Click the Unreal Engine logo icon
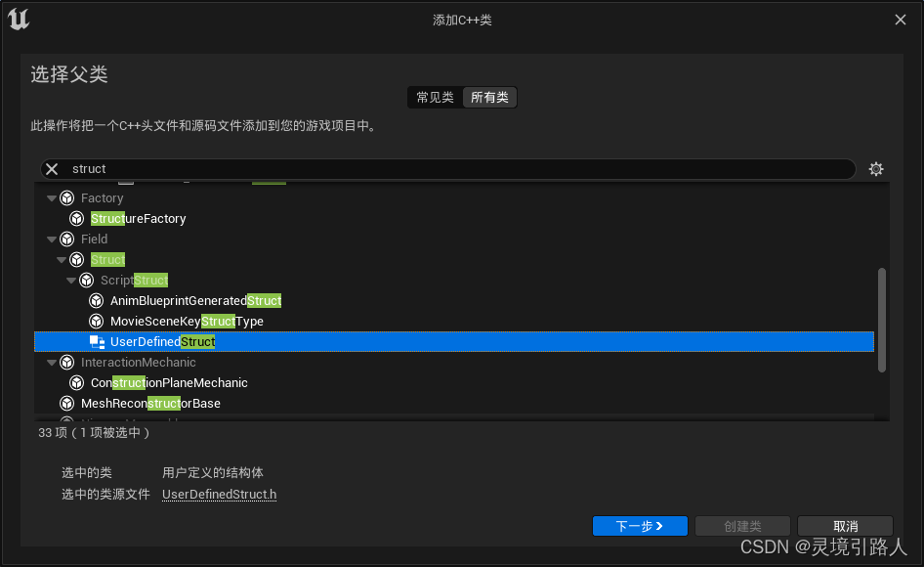 pos(19,19)
